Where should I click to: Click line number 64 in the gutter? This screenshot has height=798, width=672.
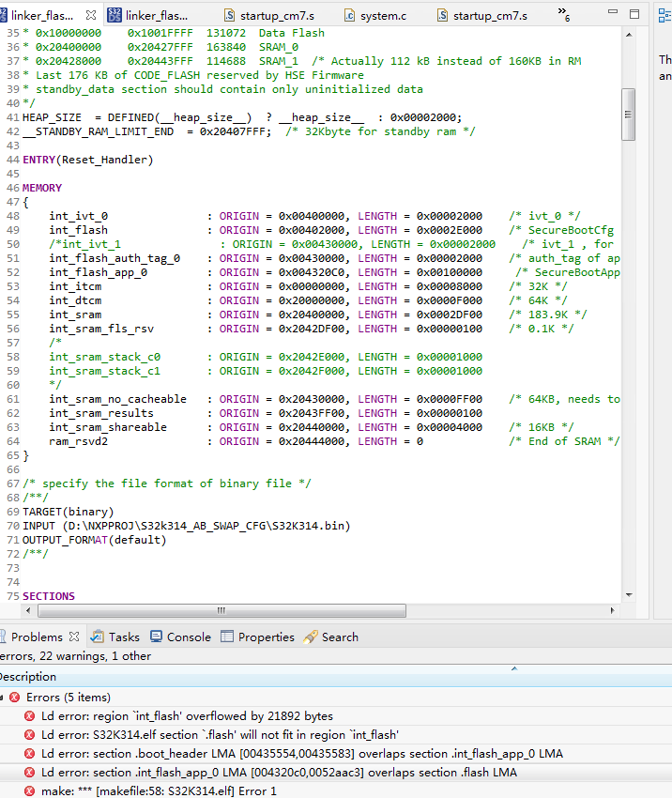click(13, 441)
